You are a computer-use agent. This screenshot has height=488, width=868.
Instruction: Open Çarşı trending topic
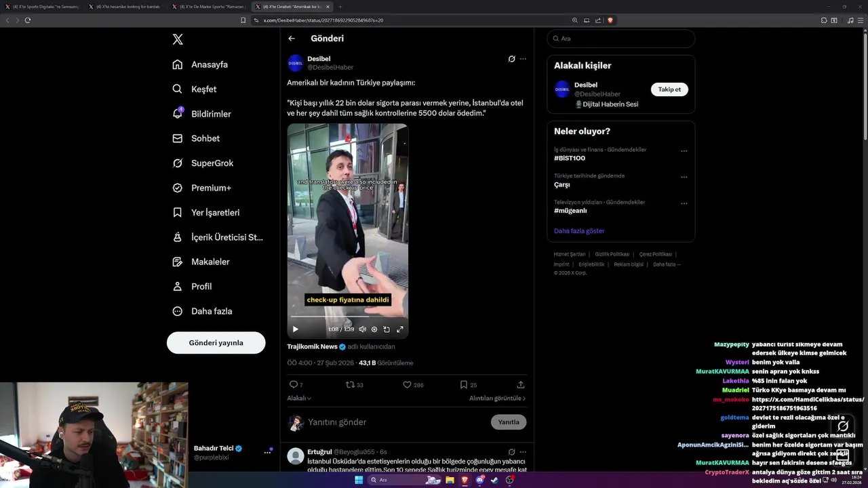tap(562, 184)
